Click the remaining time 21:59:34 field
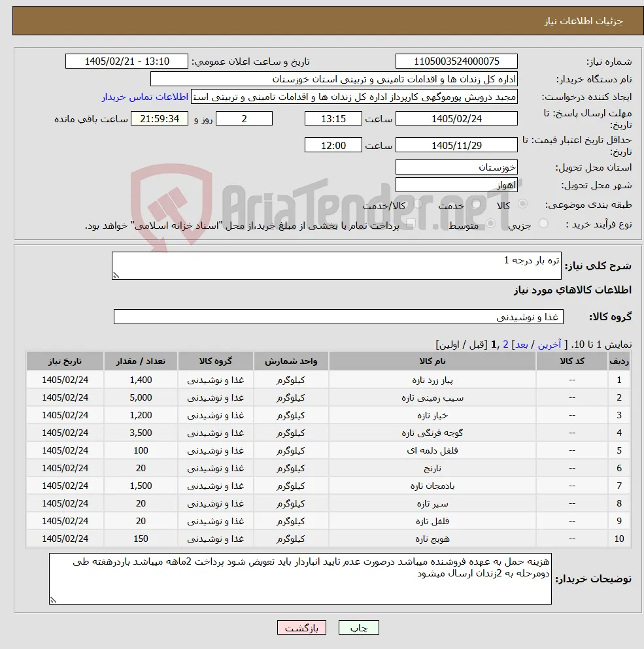 coord(160,119)
